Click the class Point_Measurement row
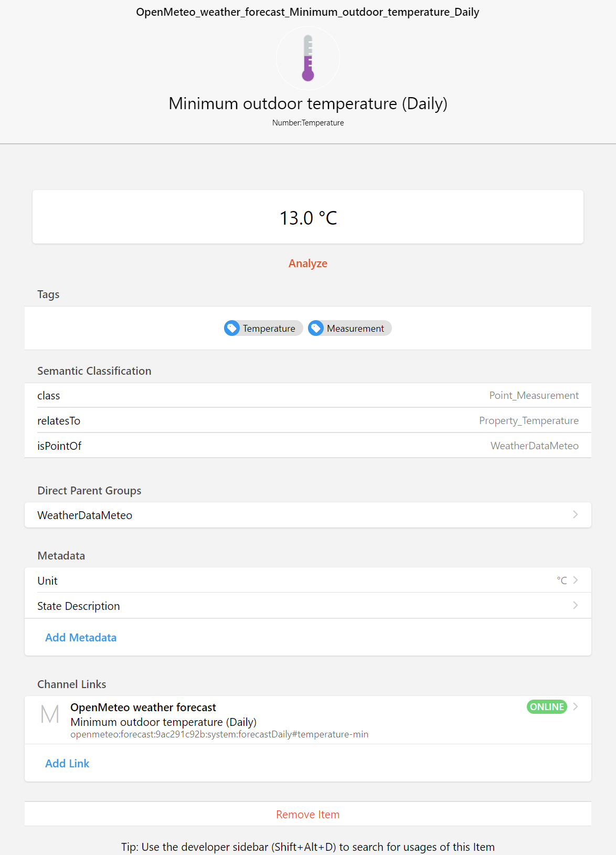Viewport: 616px width, 855px height. point(308,396)
